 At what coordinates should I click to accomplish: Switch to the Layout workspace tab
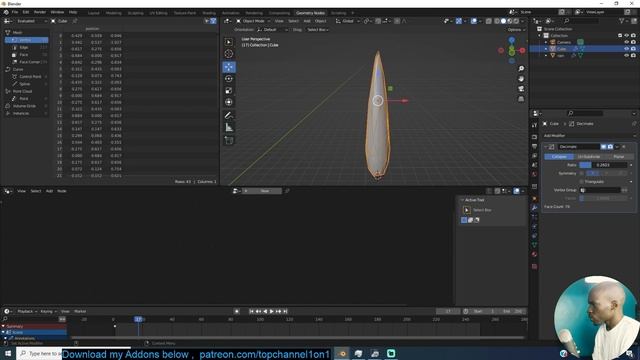point(93,13)
